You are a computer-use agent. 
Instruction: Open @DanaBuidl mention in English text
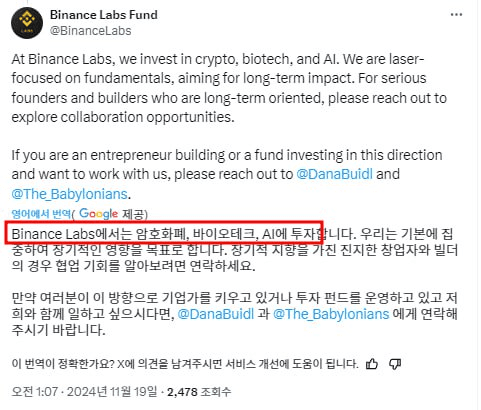click(334, 174)
